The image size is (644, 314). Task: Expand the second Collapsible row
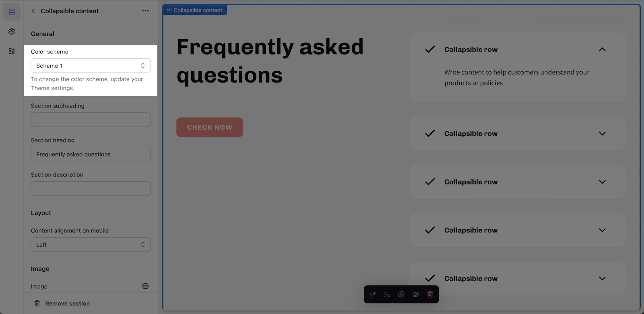pos(602,134)
